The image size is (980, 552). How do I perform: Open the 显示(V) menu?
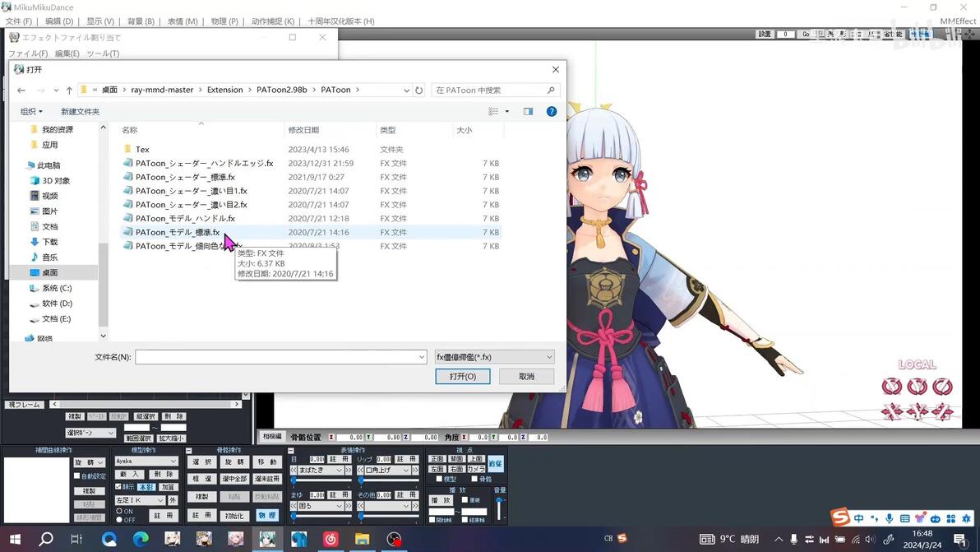(100, 21)
